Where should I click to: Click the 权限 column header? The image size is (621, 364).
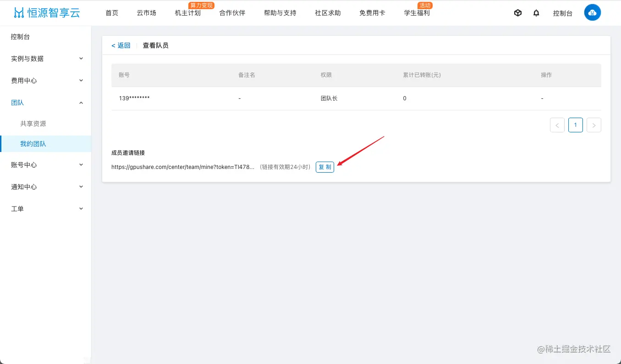tap(326, 75)
